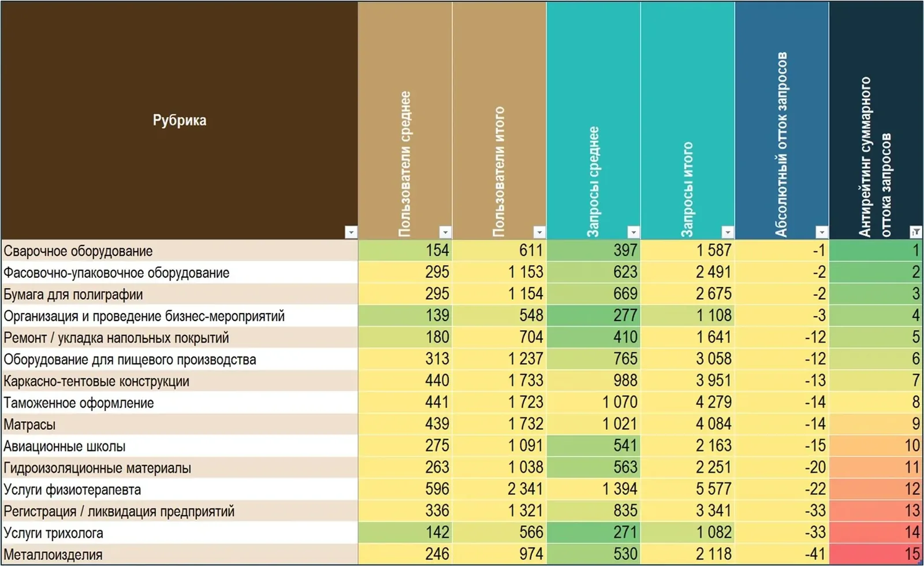
Task: Click the 988 average queries cell
Action: (x=593, y=381)
